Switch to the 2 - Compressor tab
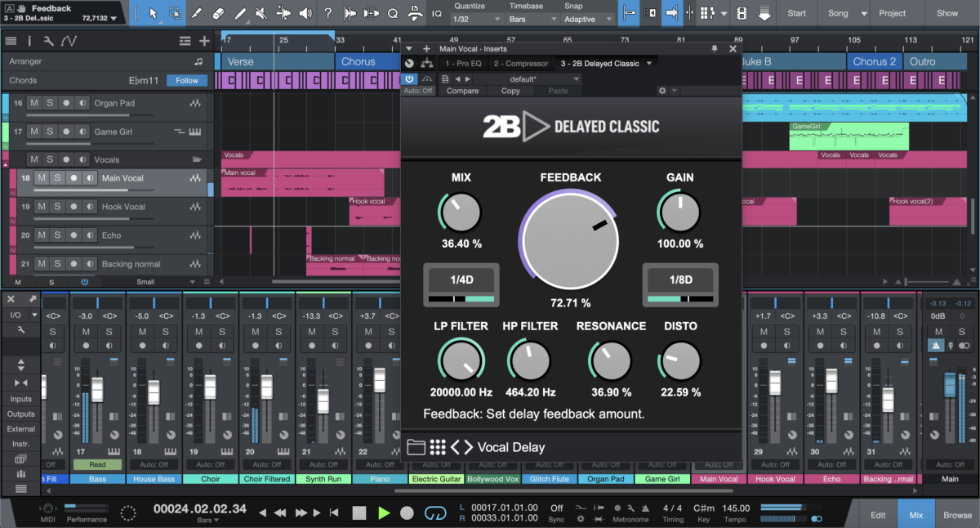 (521, 64)
